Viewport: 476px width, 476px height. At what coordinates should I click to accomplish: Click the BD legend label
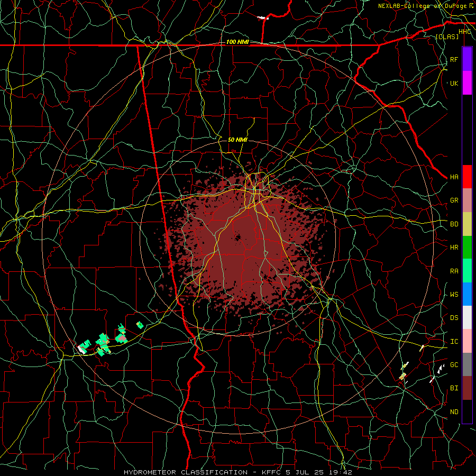click(x=454, y=224)
